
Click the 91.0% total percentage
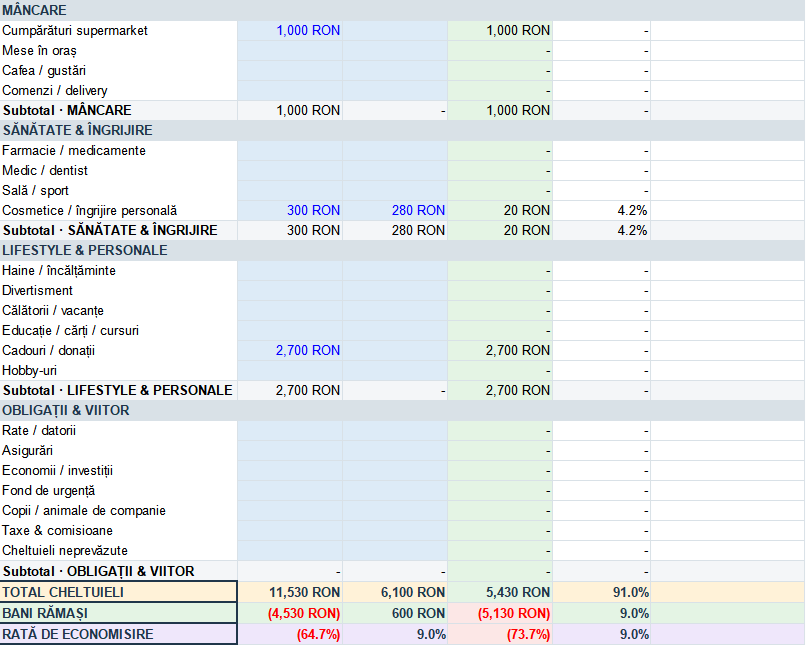point(630,593)
